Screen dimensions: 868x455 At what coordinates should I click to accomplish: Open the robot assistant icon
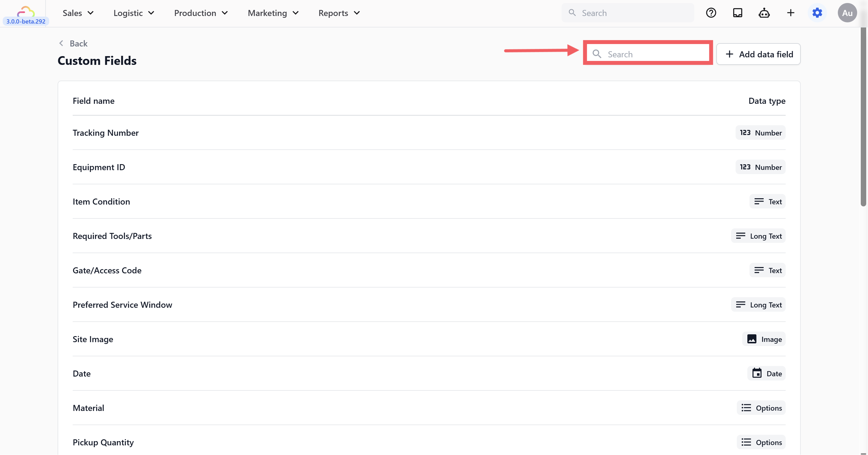[x=764, y=13]
